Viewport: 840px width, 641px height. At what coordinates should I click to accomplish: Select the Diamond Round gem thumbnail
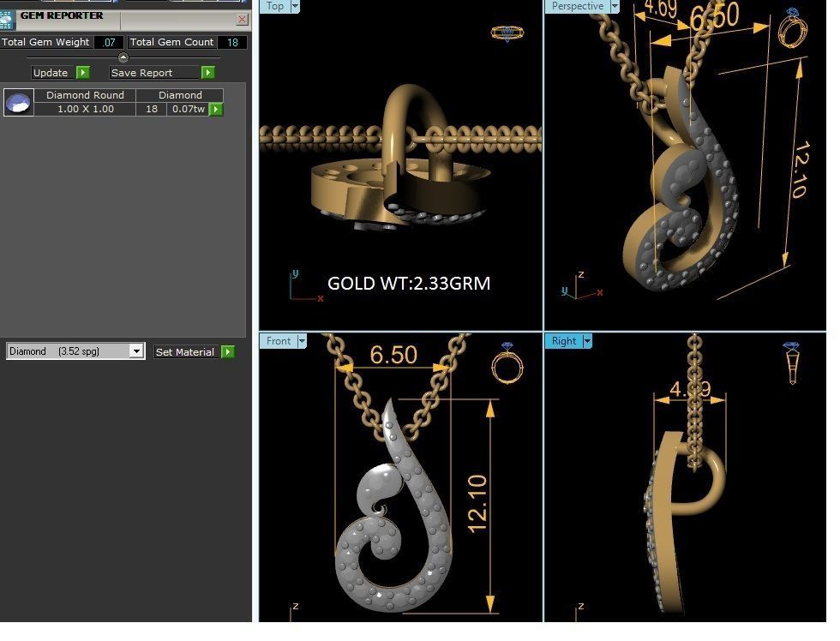[x=19, y=102]
